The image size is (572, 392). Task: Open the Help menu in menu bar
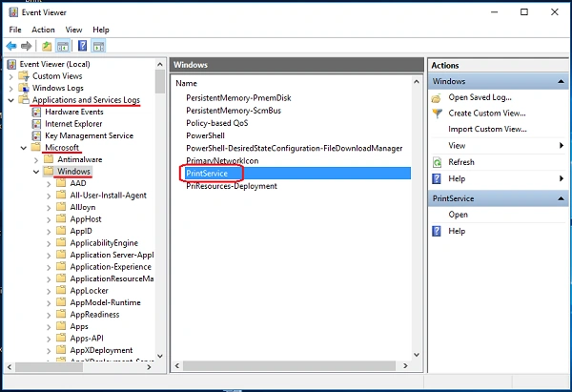tap(101, 30)
